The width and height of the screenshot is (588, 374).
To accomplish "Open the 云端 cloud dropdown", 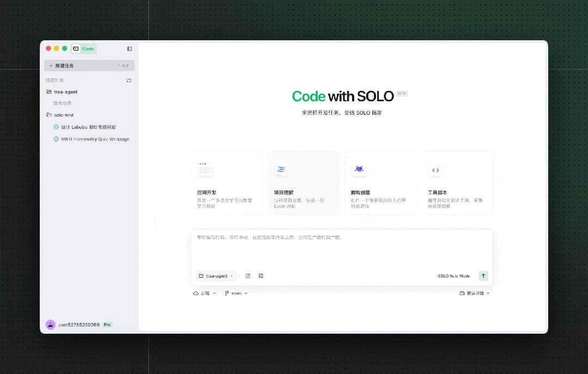I will tap(204, 293).
